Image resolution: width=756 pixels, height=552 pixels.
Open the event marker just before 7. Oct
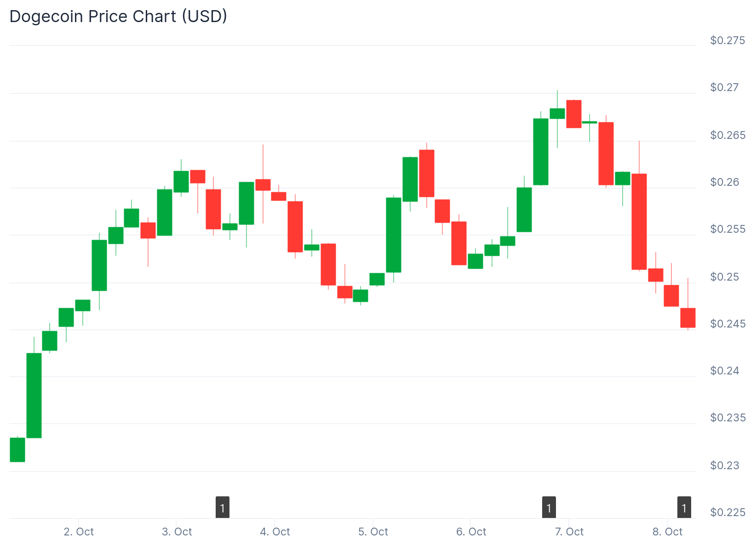(549, 507)
